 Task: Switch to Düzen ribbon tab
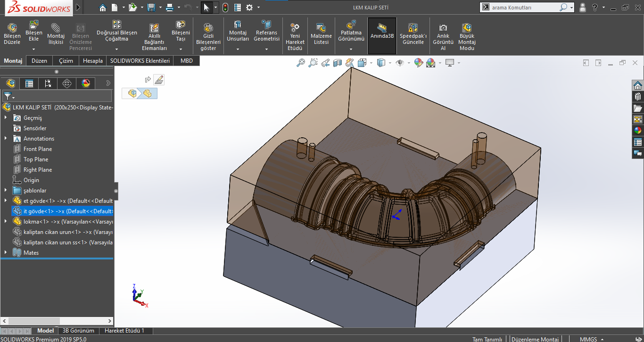(x=40, y=61)
